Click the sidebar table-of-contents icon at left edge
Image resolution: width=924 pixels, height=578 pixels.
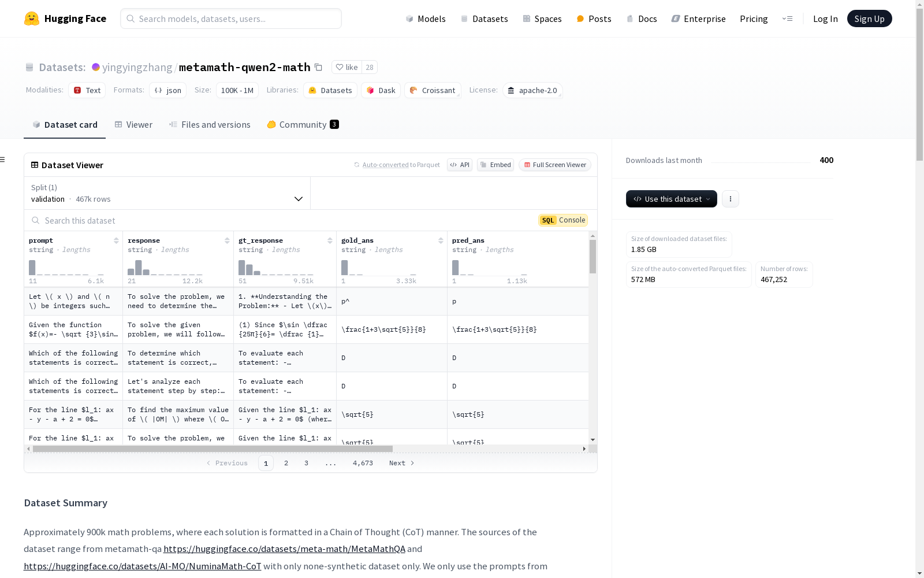pos(3,160)
